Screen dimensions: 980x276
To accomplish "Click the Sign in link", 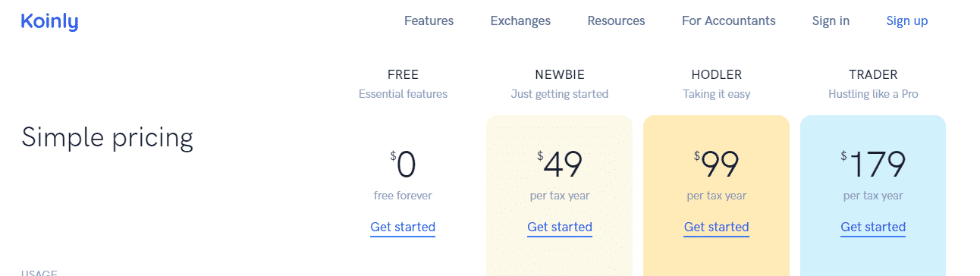I will click(x=831, y=20).
